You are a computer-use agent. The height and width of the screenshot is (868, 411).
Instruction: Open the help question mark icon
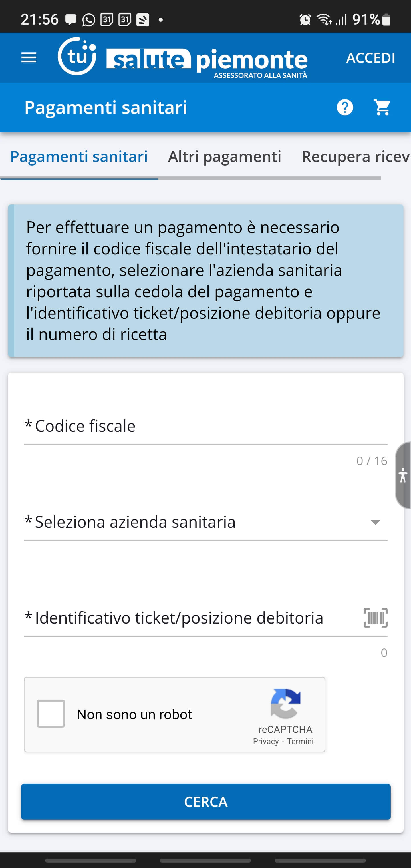344,107
